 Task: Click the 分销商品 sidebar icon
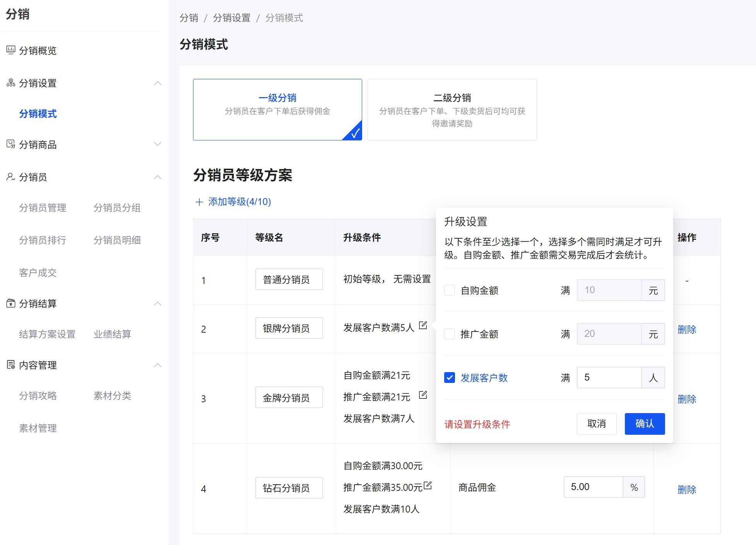pos(10,144)
